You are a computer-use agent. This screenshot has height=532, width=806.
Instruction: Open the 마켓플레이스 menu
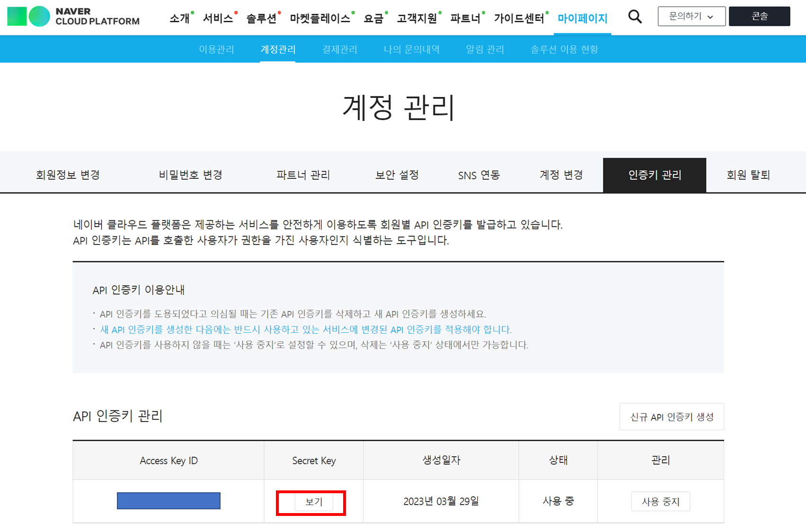pyautogui.click(x=320, y=18)
